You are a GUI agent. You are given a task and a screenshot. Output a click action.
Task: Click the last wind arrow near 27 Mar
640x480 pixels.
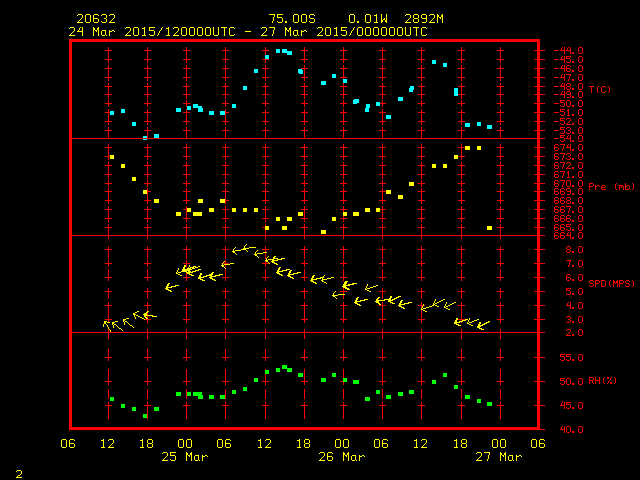(x=483, y=325)
